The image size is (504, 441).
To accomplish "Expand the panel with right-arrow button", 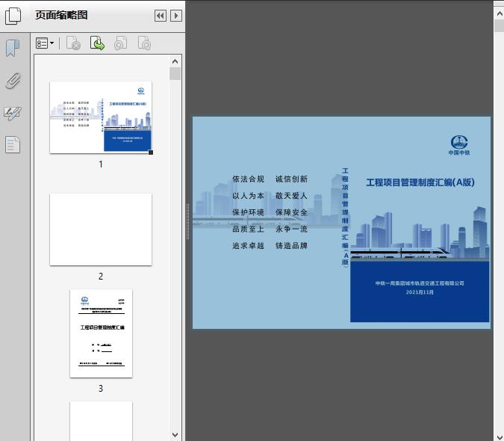I will tap(176, 16).
